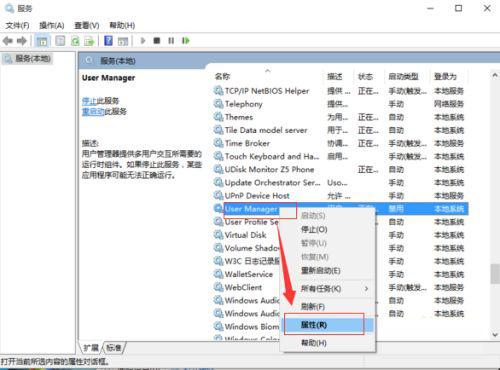Open the Properties toolbar icon next to the console tree icon
Image resolution: width=500 pixels, height=370 pixels.
(x=60, y=41)
